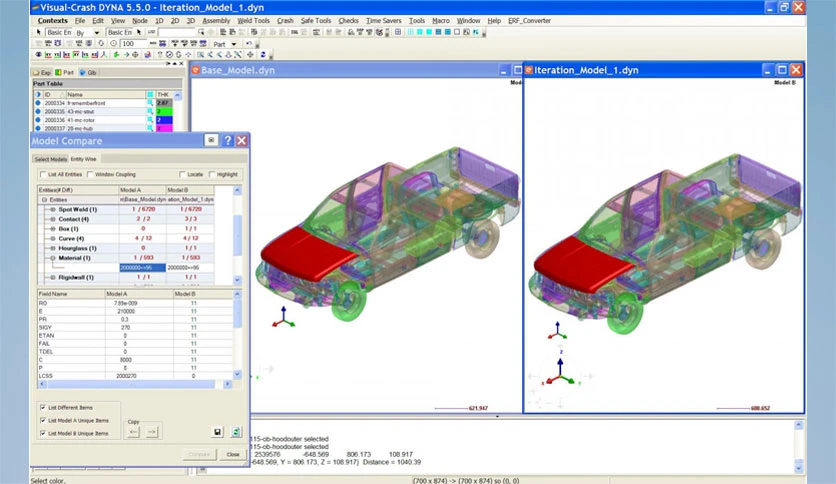The width and height of the screenshot is (836, 484).
Task: Expand the Rigidwall (1) entity node
Action: (53, 277)
